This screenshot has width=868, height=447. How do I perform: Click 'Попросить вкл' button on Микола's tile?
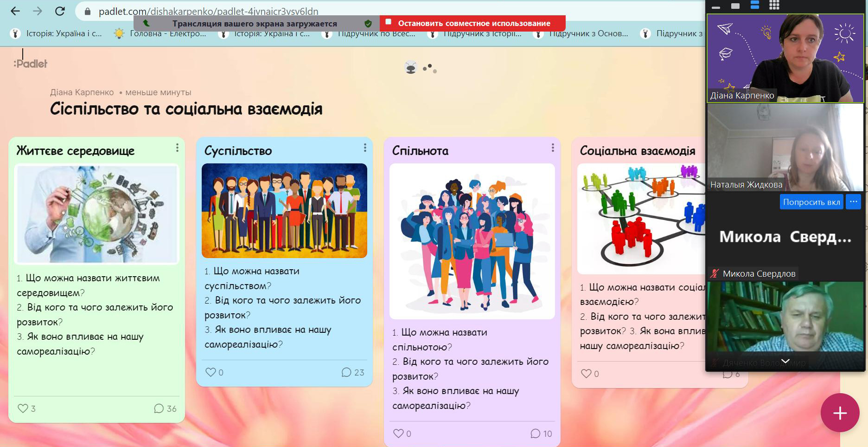tap(811, 202)
